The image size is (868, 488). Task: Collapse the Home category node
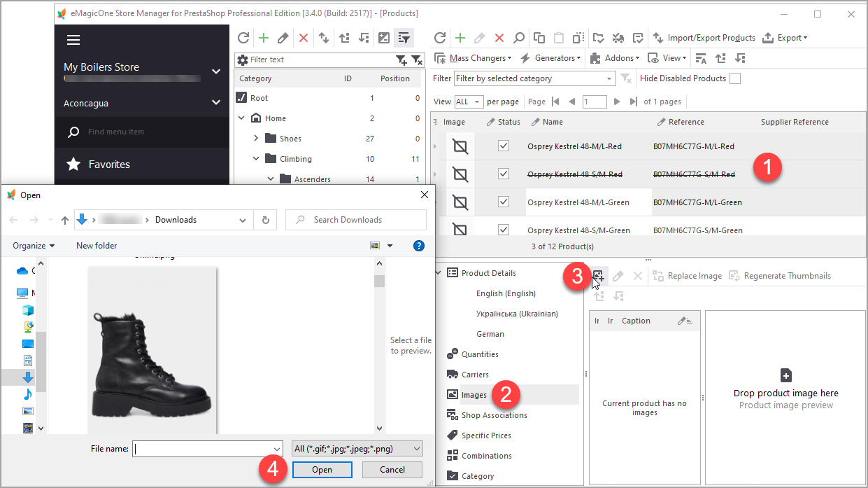point(241,118)
